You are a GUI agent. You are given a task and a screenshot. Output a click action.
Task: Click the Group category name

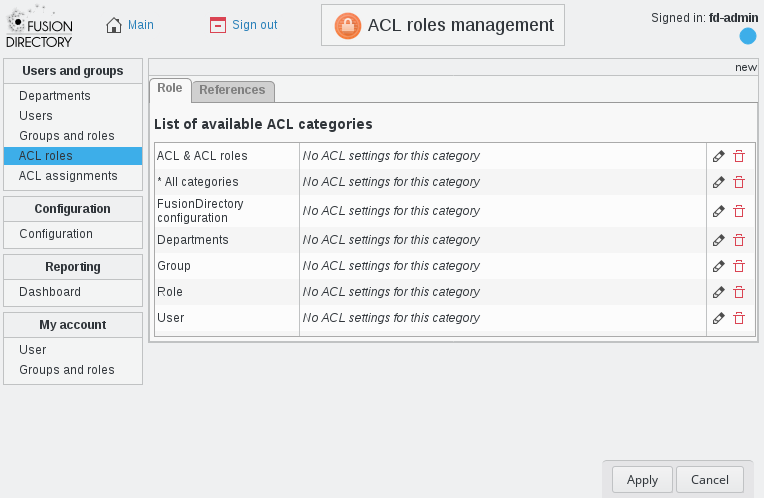pyautogui.click(x=174, y=266)
